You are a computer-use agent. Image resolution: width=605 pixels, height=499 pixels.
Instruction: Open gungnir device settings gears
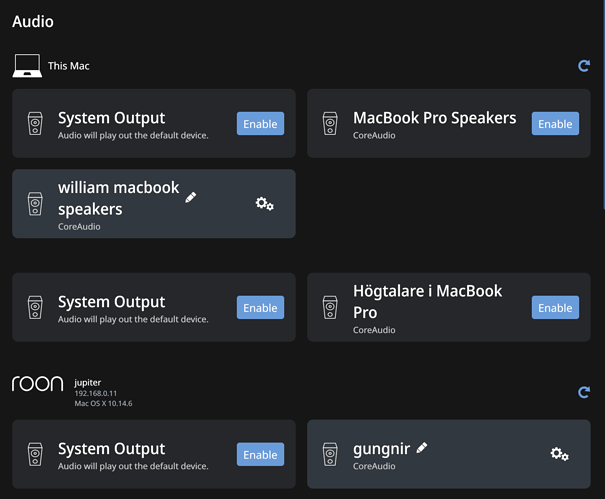[559, 454]
